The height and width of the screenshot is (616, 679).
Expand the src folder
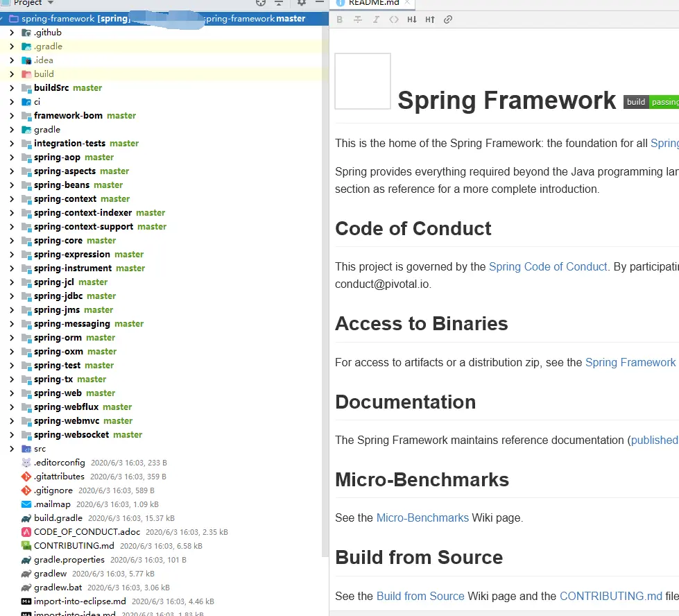(x=12, y=449)
